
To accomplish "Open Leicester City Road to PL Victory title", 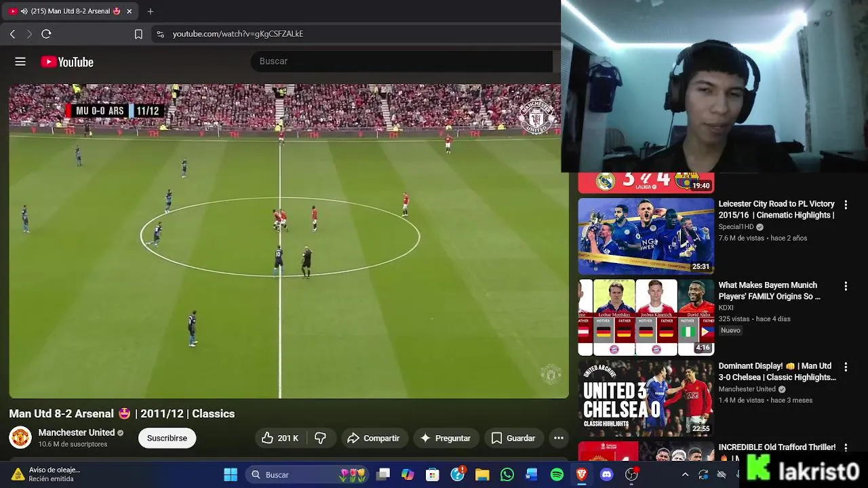I will [776, 209].
